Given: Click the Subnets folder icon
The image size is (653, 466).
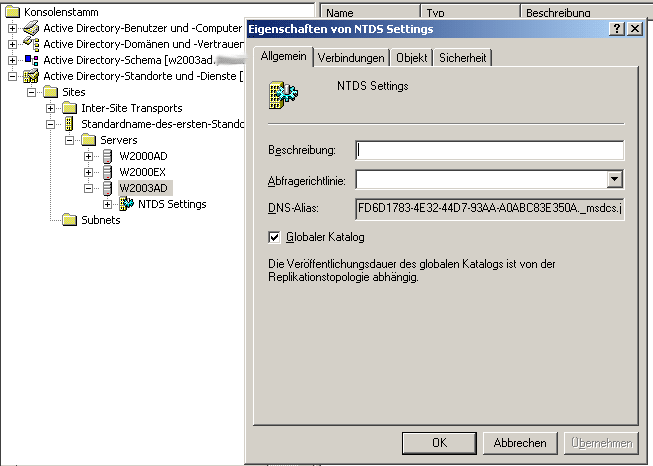Looking at the screenshot, I should [69, 220].
